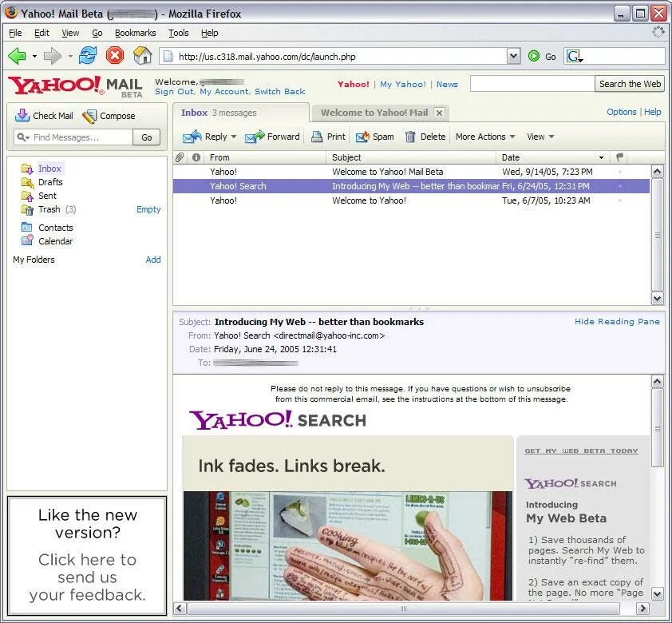
Task: Click in the Yahoo web search input field
Action: pos(532,84)
